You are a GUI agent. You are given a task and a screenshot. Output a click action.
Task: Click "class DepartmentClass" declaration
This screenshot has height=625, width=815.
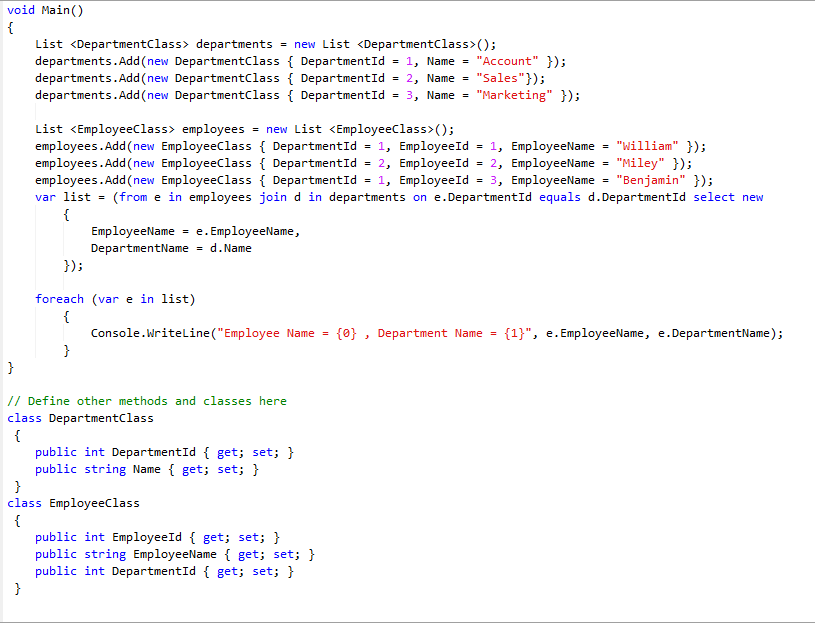pos(80,419)
